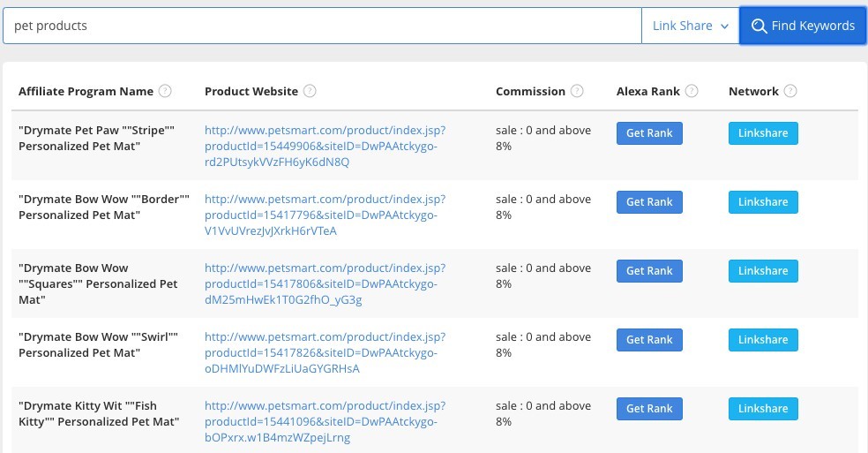The width and height of the screenshot is (868, 453).
Task: Click magnifier icon in Find Keywords button
Action: coord(759,26)
